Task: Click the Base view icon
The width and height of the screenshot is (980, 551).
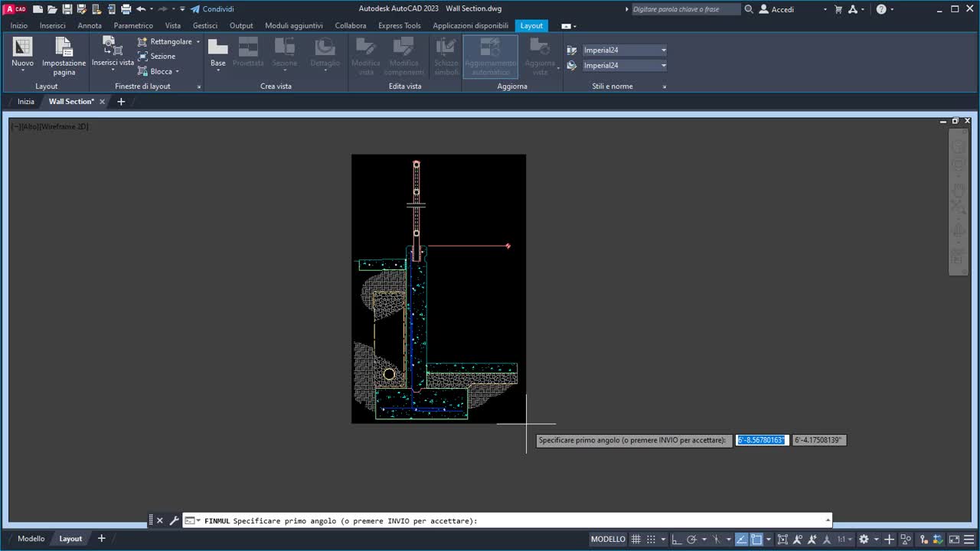Action: coord(218,47)
